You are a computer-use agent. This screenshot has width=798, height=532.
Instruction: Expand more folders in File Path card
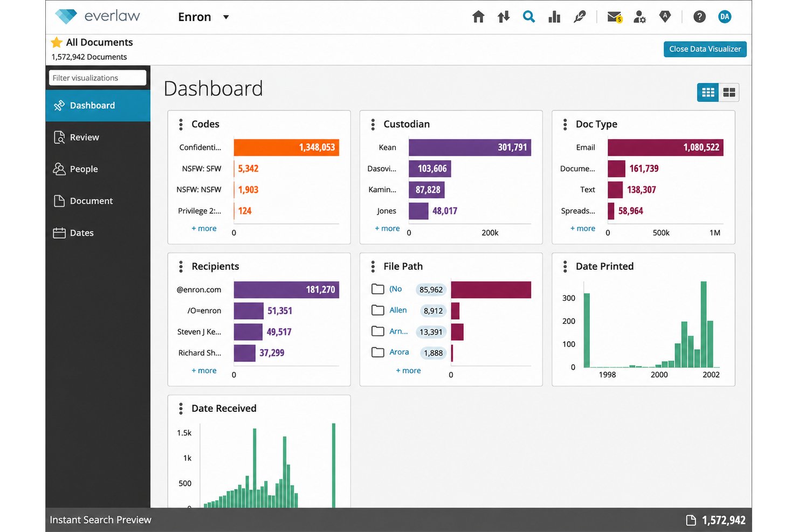coord(408,371)
